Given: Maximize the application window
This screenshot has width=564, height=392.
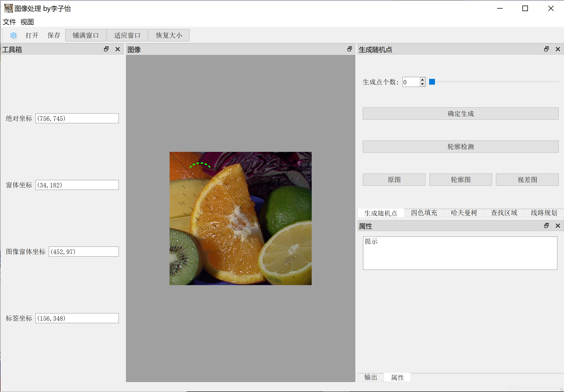Looking at the screenshot, I should (525, 8).
